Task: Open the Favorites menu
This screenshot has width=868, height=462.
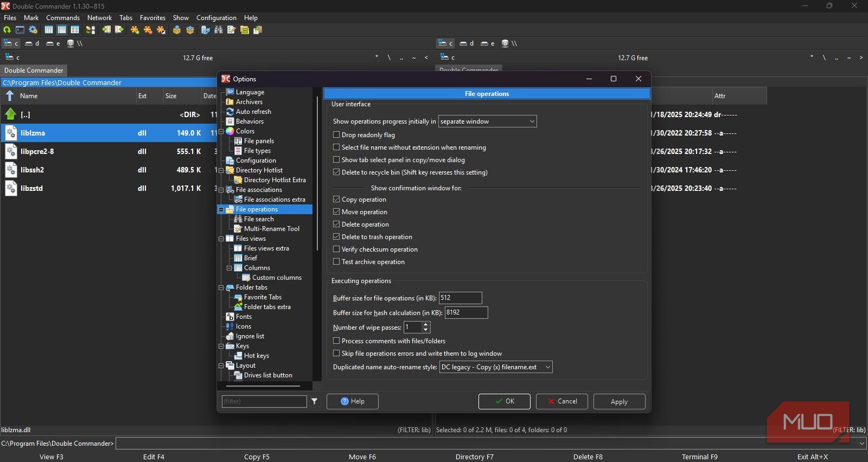Action: coord(152,18)
